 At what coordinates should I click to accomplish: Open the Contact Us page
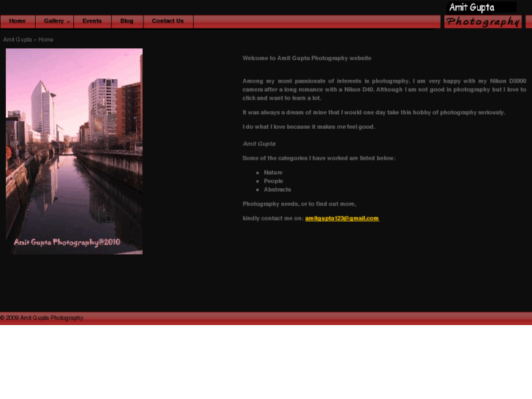coord(168,21)
